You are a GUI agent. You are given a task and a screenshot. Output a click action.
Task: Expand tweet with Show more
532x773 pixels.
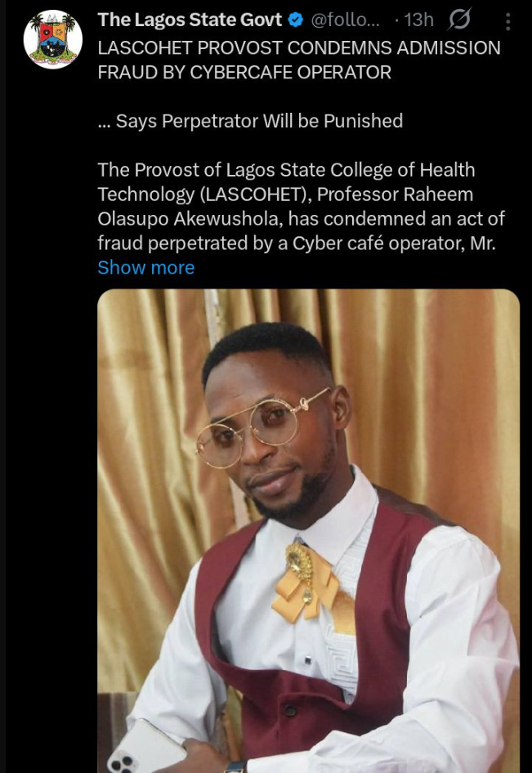[146, 268]
